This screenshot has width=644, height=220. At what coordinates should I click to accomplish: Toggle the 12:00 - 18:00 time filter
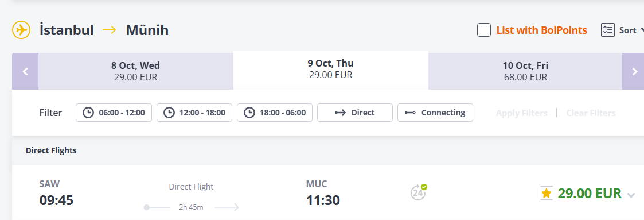[194, 113]
